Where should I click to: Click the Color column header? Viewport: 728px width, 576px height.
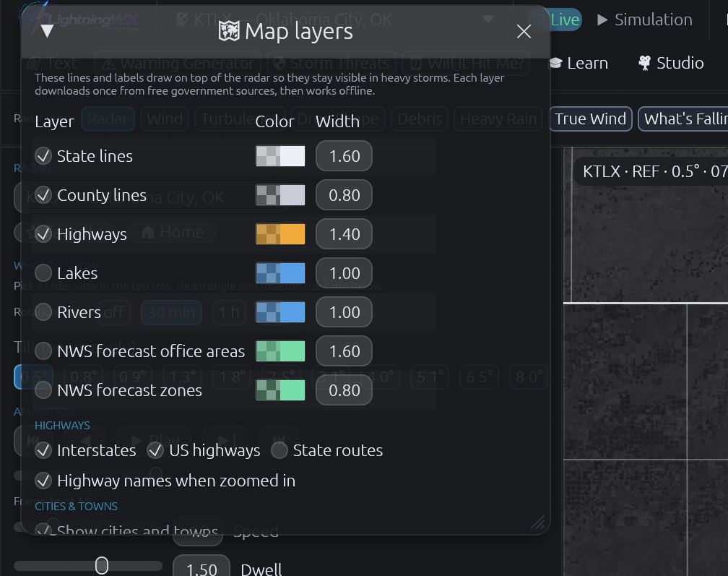[274, 121]
